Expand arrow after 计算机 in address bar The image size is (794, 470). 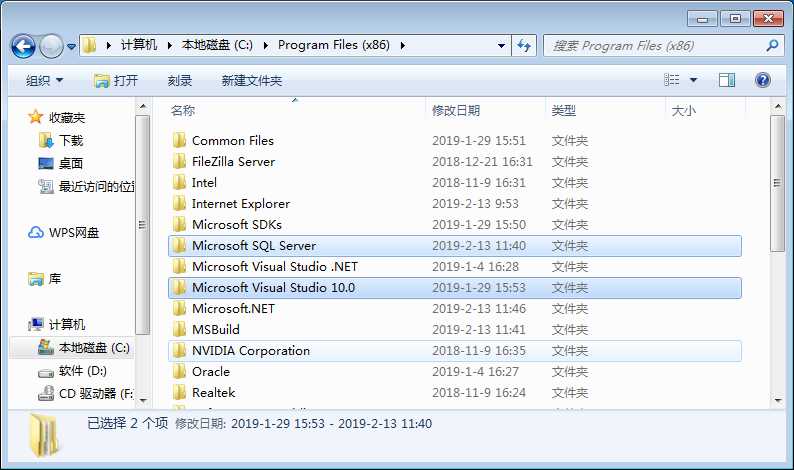[170, 46]
